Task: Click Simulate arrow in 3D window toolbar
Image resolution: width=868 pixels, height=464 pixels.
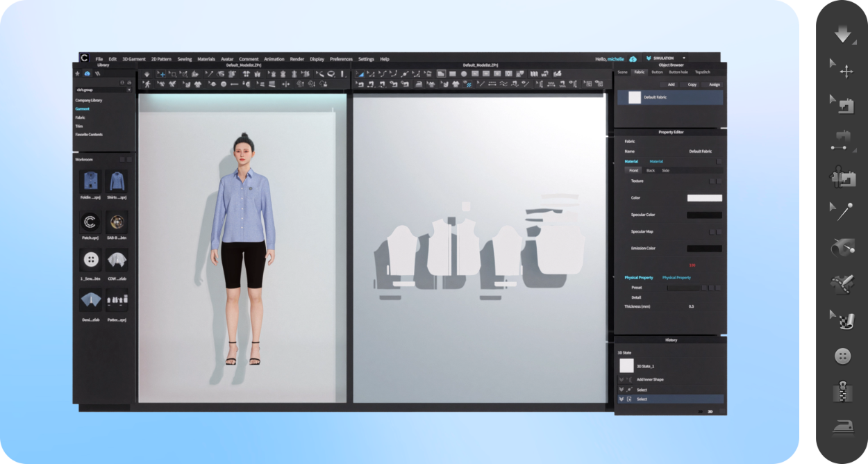Action: click(x=147, y=74)
